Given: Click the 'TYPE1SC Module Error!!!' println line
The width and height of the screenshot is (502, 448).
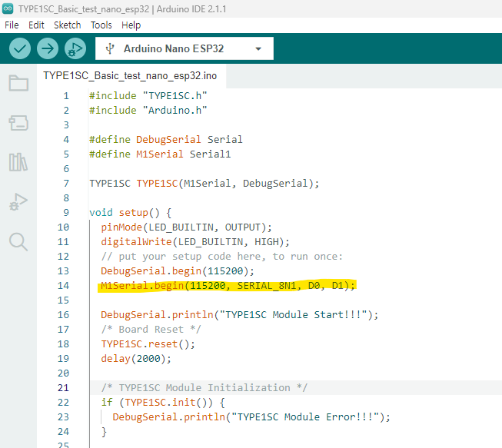Looking at the screenshot, I should point(251,417).
